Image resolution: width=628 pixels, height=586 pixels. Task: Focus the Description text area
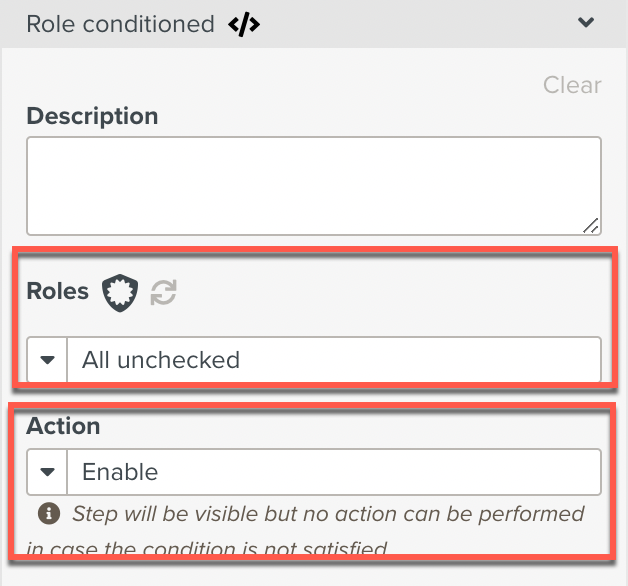tap(313, 185)
